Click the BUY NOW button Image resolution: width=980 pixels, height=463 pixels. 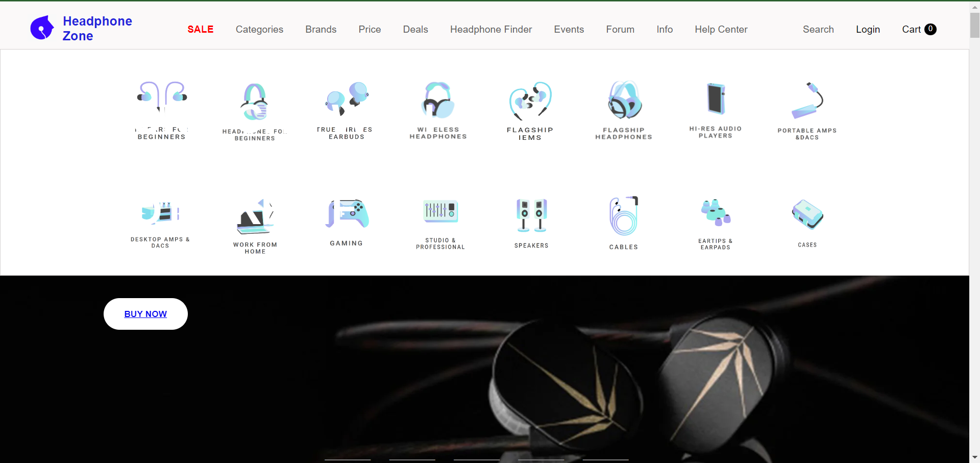[x=145, y=313]
